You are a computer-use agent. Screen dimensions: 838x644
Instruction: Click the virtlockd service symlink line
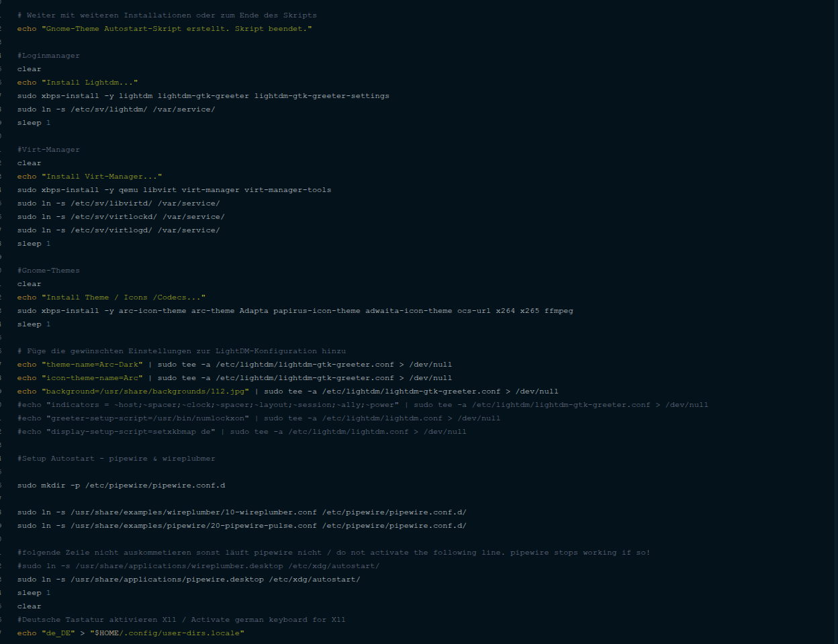coord(121,217)
